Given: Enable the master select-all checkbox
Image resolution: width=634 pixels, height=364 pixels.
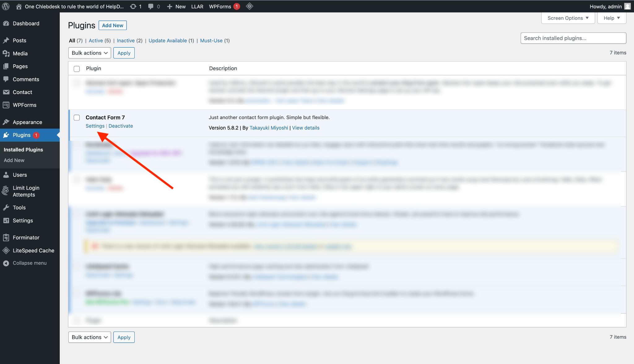Looking at the screenshot, I should [x=77, y=68].
